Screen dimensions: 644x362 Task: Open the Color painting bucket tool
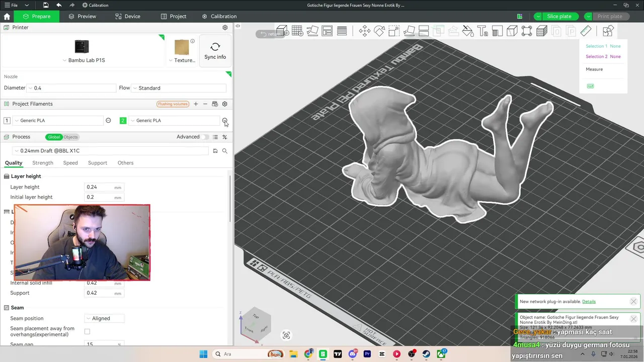(468, 31)
